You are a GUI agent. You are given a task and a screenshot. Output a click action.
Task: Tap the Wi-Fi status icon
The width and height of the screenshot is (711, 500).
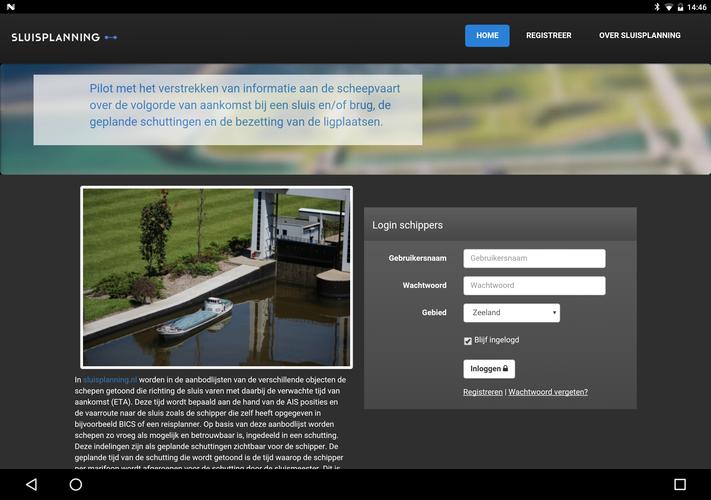click(x=669, y=7)
